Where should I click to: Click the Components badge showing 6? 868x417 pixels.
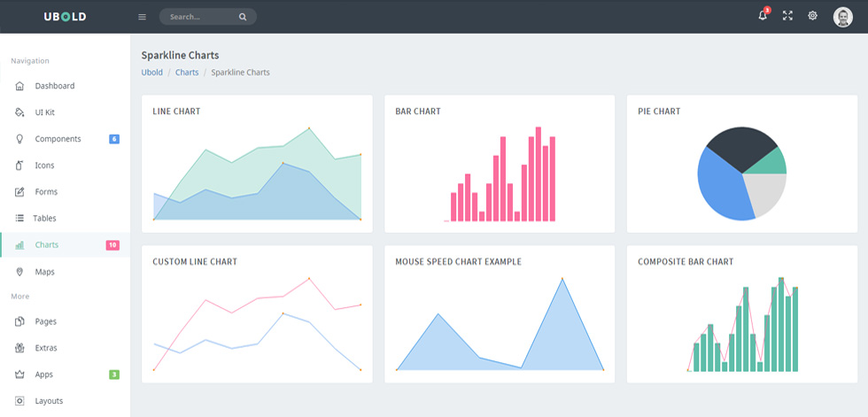tap(114, 139)
